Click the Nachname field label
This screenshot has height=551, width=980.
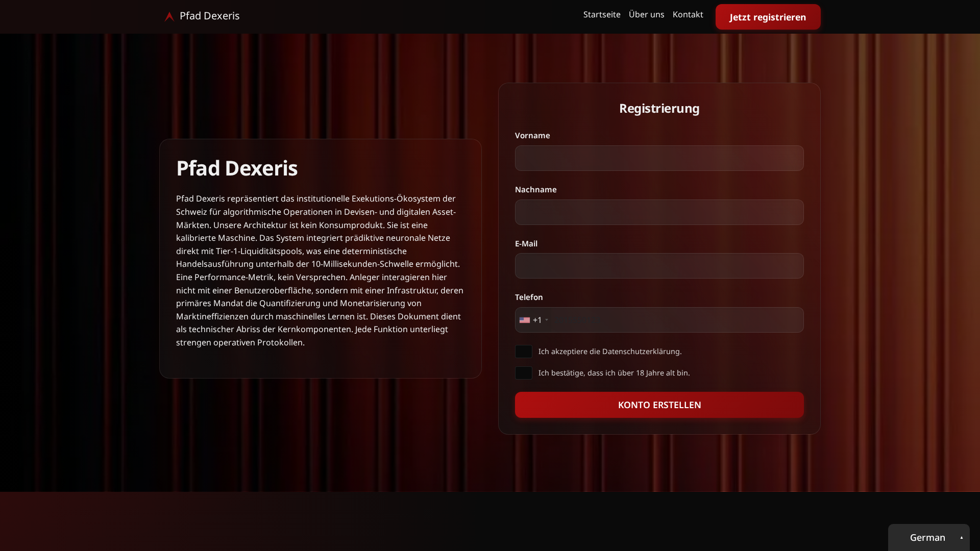pos(535,189)
